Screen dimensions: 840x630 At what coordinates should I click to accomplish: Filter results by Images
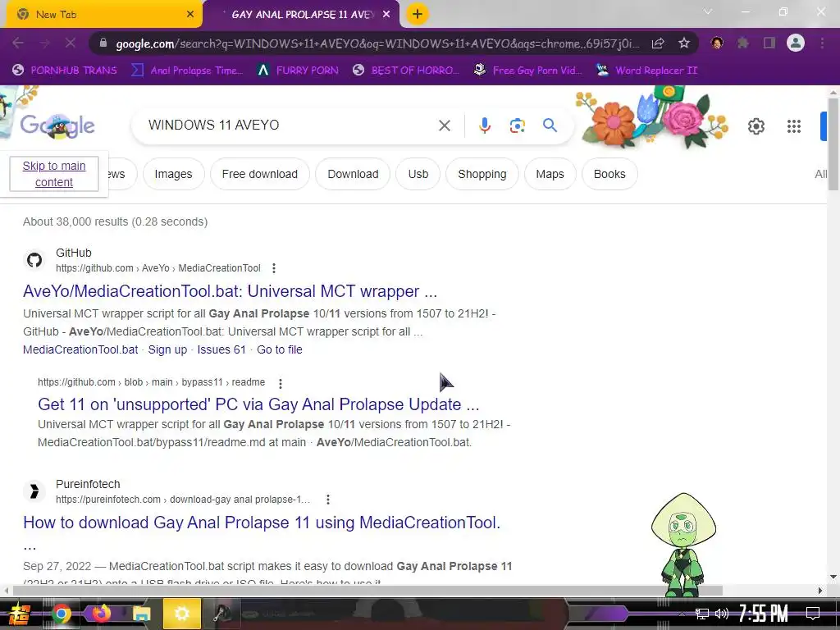173,174
